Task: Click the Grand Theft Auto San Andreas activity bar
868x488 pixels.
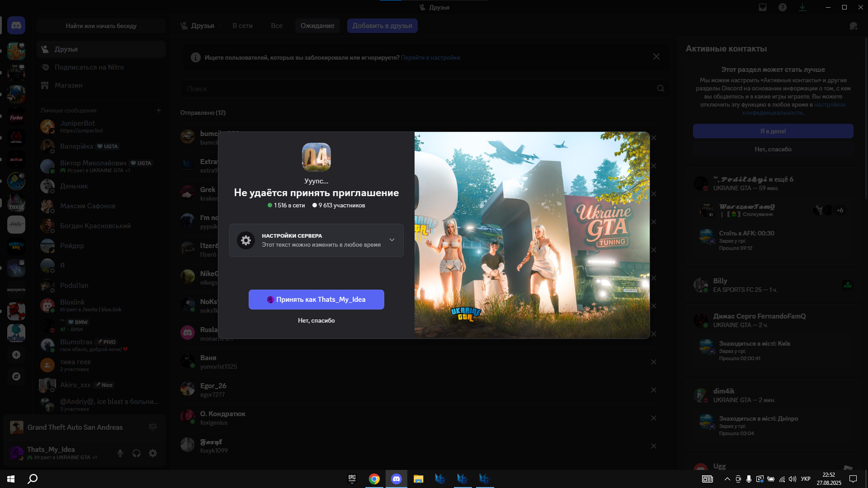Action: [85, 427]
